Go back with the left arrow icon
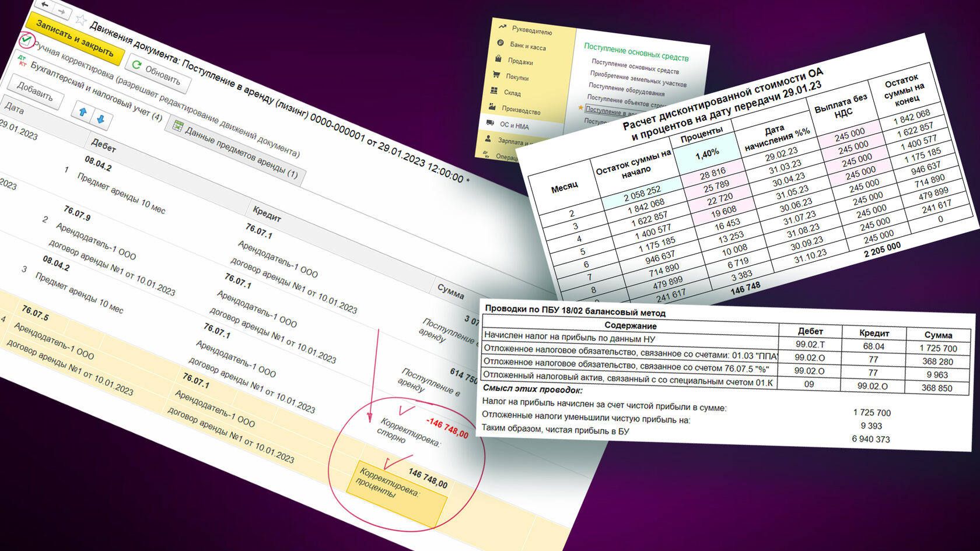The image size is (980, 551). tap(45, 5)
